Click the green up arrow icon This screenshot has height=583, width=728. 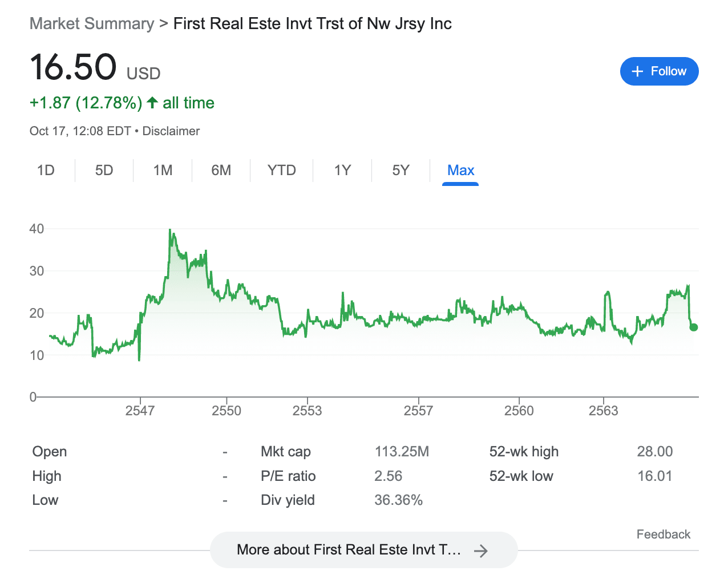tap(152, 103)
